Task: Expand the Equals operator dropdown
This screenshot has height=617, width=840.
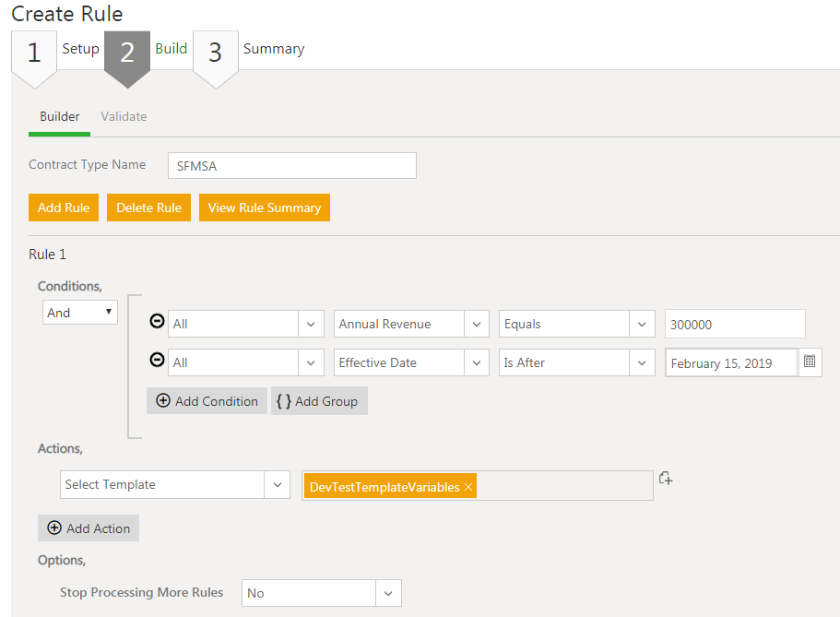Action: 641,324
